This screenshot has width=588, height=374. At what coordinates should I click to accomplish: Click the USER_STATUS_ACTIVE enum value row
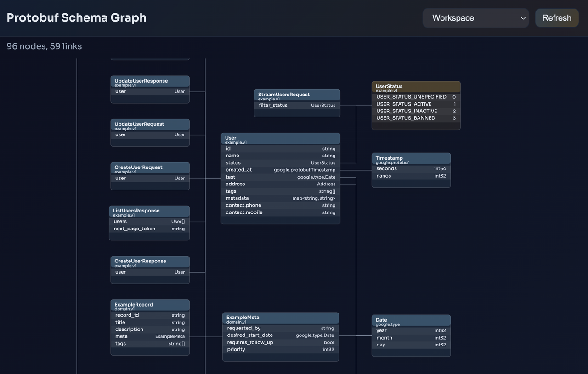coord(415,104)
